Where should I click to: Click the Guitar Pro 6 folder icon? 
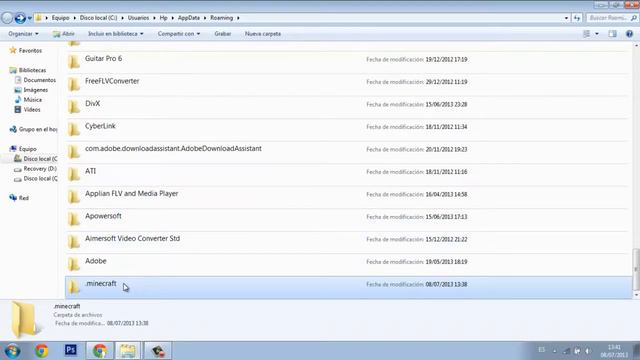point(74,62)
